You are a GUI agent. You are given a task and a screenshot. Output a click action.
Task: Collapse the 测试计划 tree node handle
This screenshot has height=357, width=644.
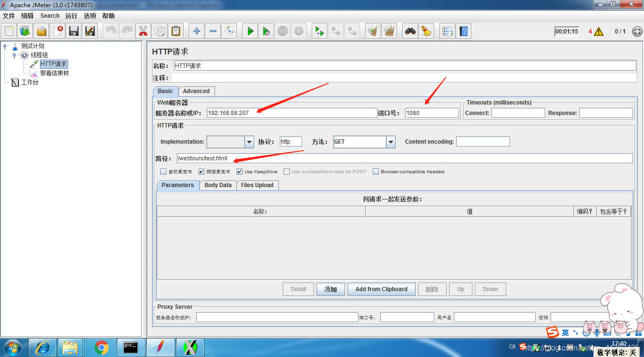point(5,46)
